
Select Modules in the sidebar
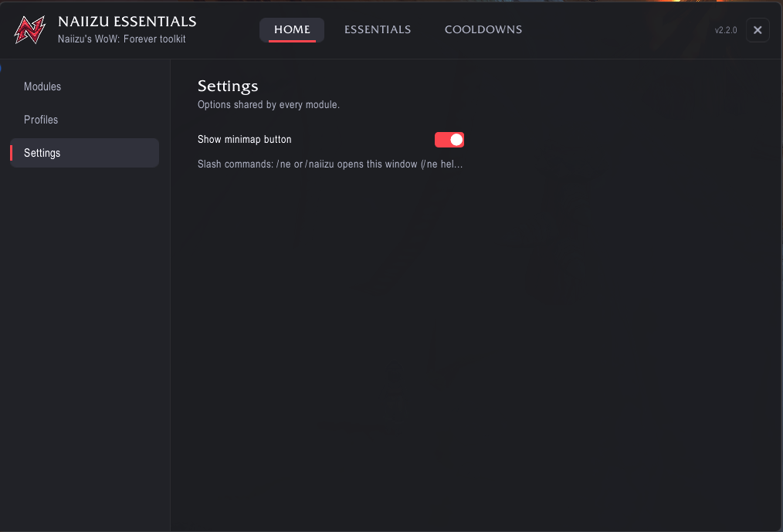pos(84,86)
